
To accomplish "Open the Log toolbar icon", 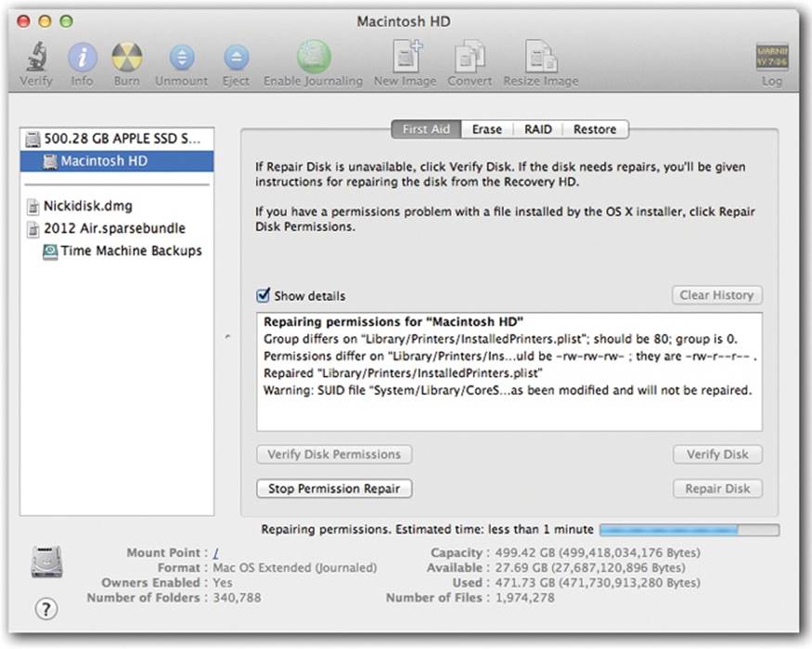I will pos(771,57).
